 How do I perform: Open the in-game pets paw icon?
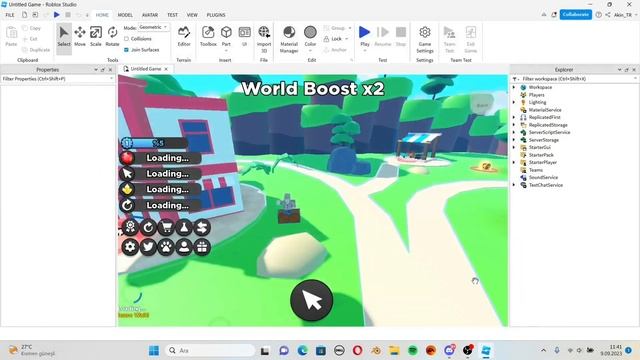(166, 247)
